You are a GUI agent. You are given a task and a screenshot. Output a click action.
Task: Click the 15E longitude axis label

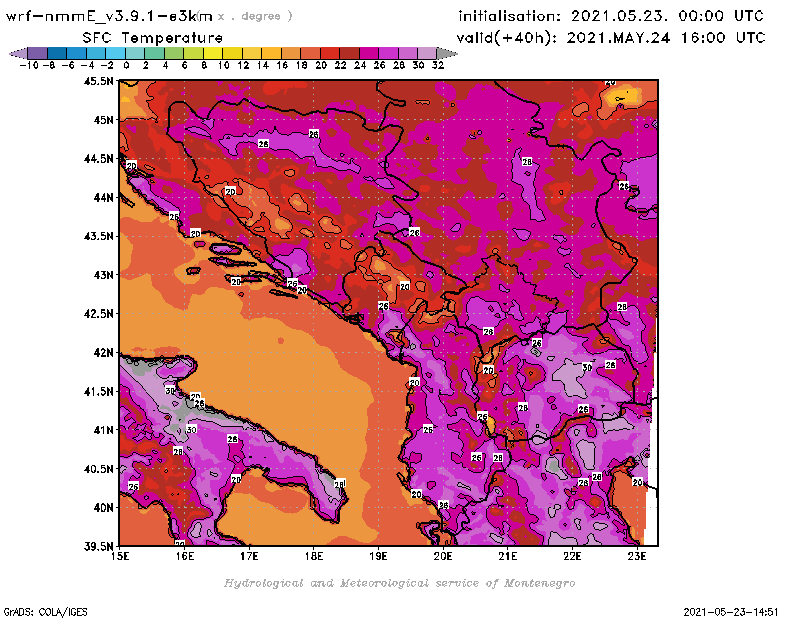(120, 557)
